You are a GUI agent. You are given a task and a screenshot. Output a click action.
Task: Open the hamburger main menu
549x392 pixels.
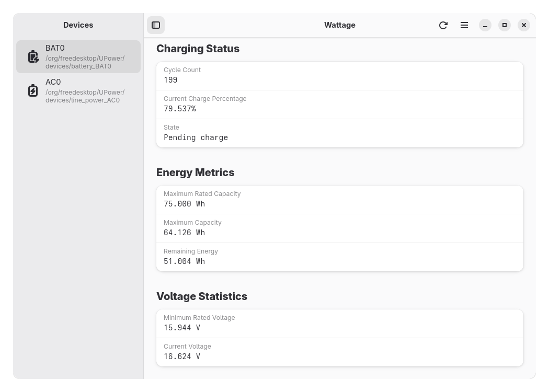pyautogui.click(x=464, y=25)
